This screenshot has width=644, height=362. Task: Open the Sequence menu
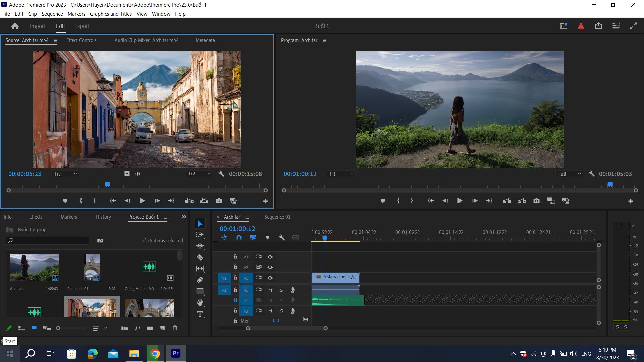52,14
